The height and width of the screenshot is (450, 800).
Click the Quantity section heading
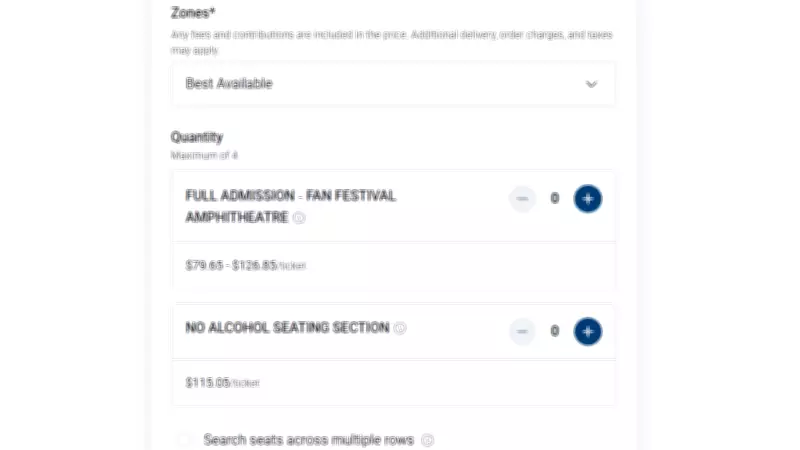tap(197, 137)
